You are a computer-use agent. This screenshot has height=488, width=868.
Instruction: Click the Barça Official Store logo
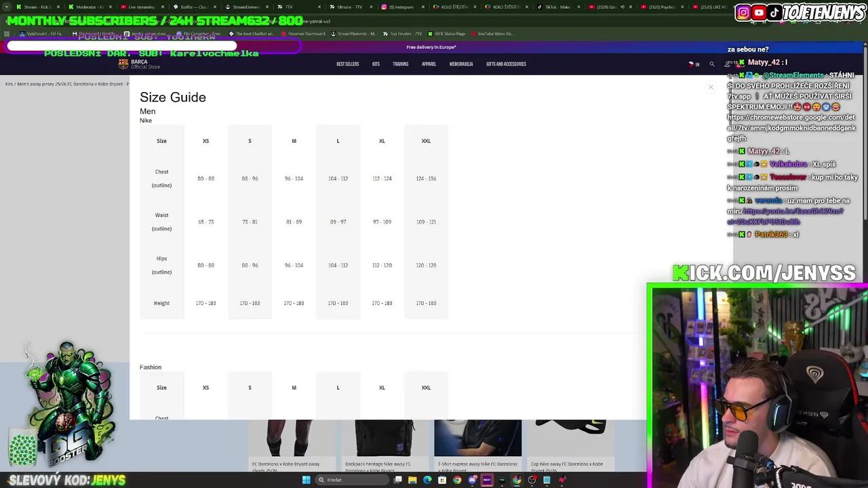pos(139,64)
